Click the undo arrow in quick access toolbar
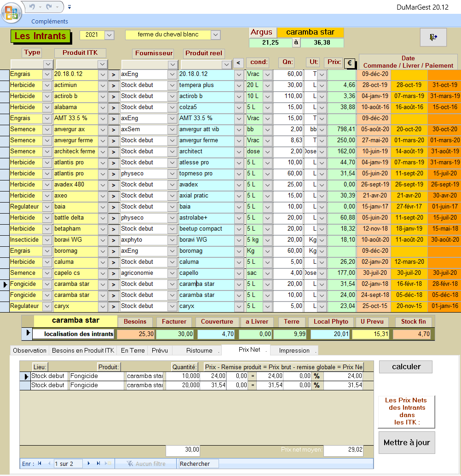Image resolution: width=461 pixels, height=476 pixels. click(32, 7)
